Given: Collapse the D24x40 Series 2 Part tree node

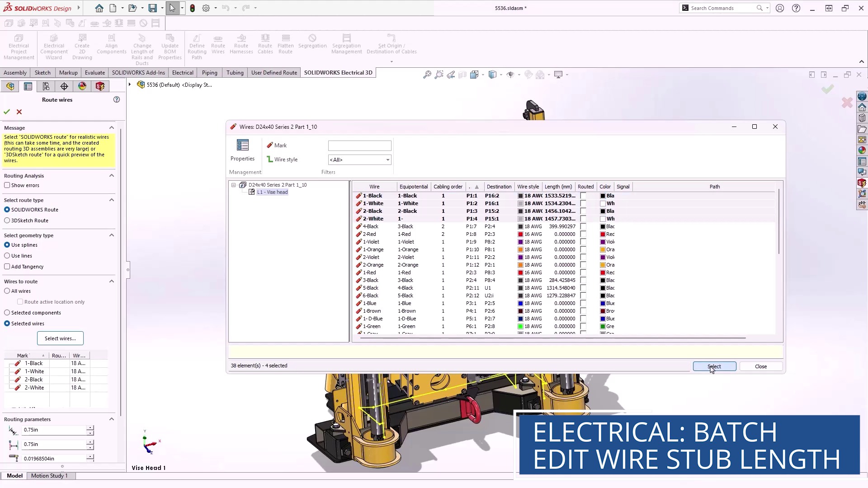Looking at the screenshot, I should pyautogui.click(x=233, y=185).
